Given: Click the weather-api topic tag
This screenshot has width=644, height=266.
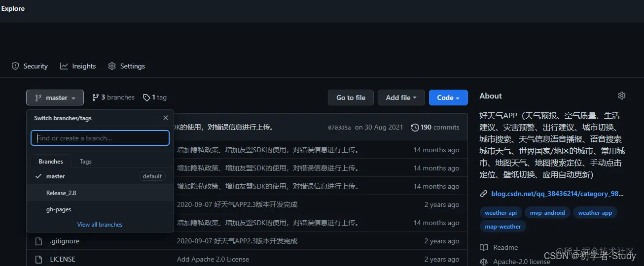Looking at the screenshot, I should 501,213.
